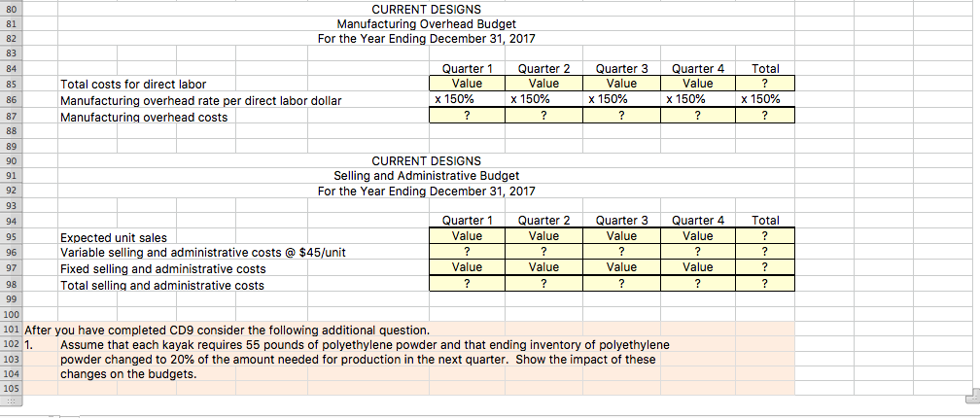980x418 pixels.
Task: Select Total of total selling and administrative costs
Action: coord(765,284)
